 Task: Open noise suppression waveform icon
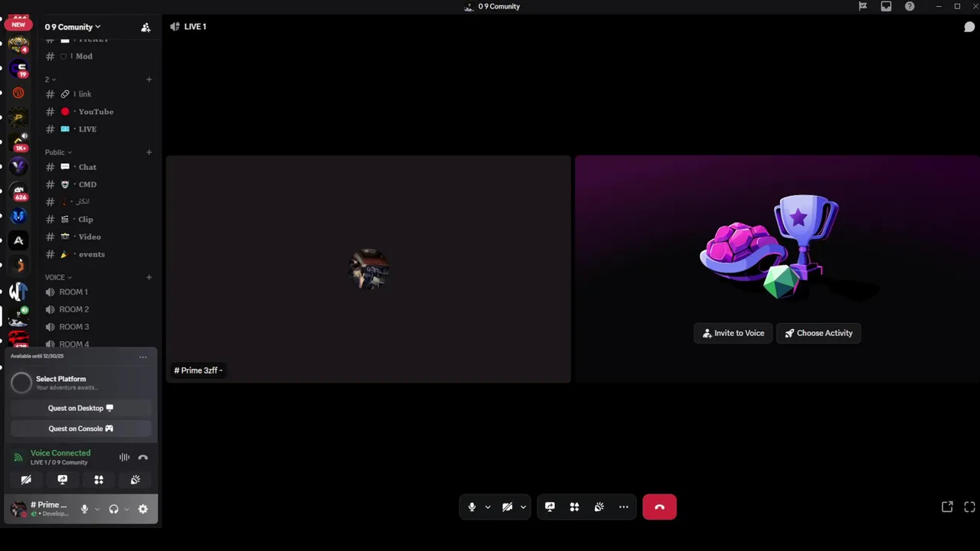coord(124,457)
